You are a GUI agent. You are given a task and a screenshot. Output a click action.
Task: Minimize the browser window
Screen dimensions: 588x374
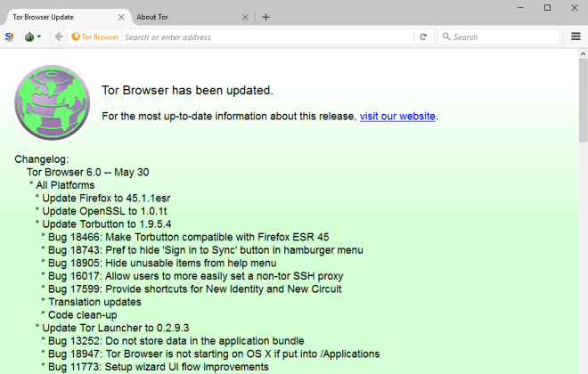[x=520, y=7]
